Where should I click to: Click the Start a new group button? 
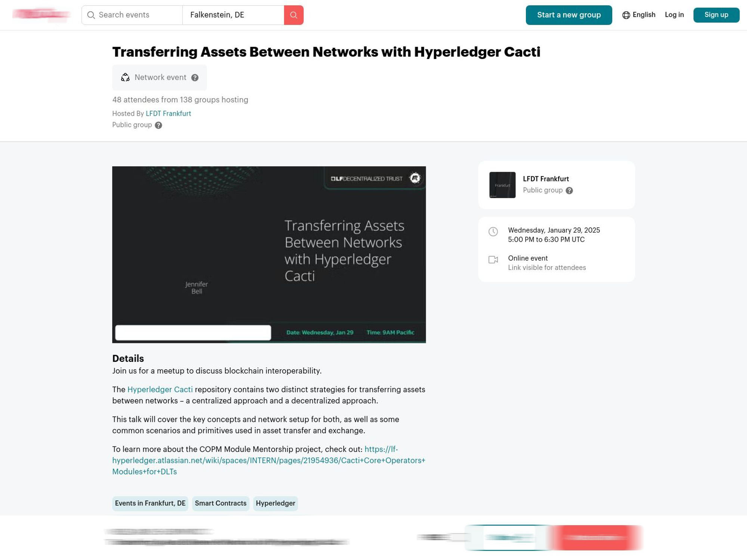pos(569,15)
